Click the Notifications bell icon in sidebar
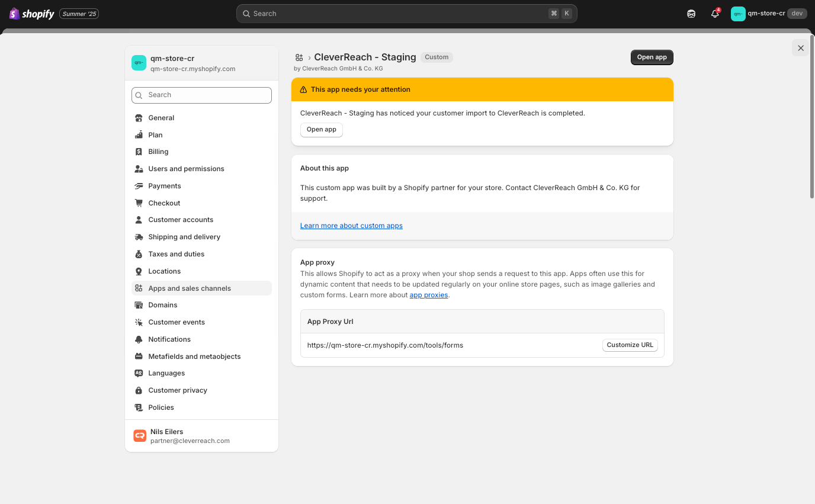815x504 pixels. pyautogui.click(x=139, y=339)
